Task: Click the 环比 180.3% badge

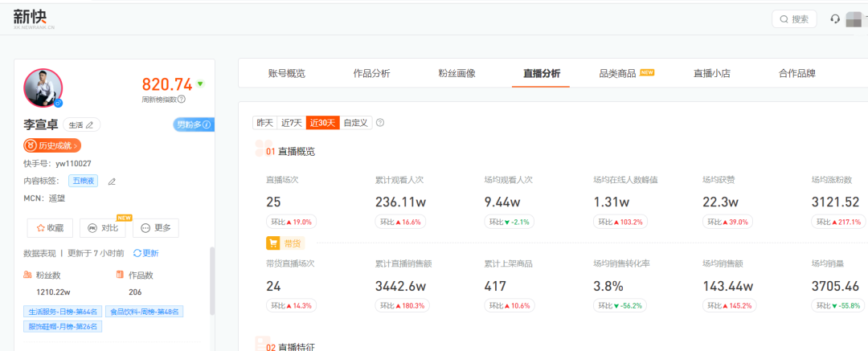Action: pos(403,305)
